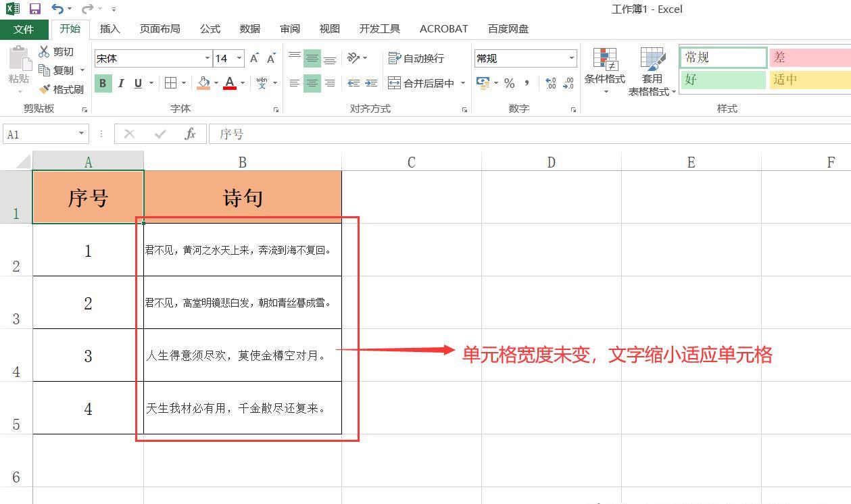The width and height of the screenshot is (851, 504).
Task: Click the phonetic guide (wén) icon
Action: [x=262, y=83]
